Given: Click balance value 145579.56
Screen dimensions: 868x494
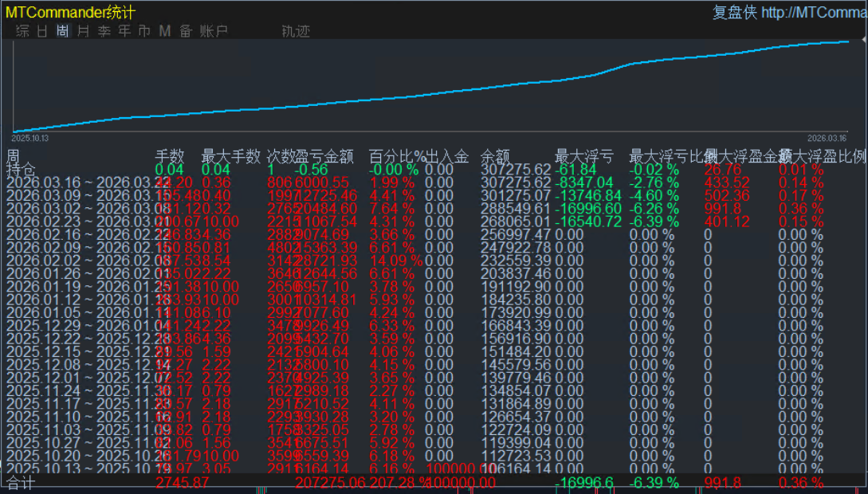Looking at the screenshot, I should (x=516, y=365).
